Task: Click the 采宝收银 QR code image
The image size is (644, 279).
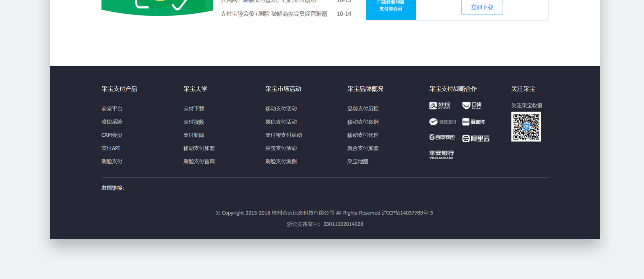Action: 526,127
